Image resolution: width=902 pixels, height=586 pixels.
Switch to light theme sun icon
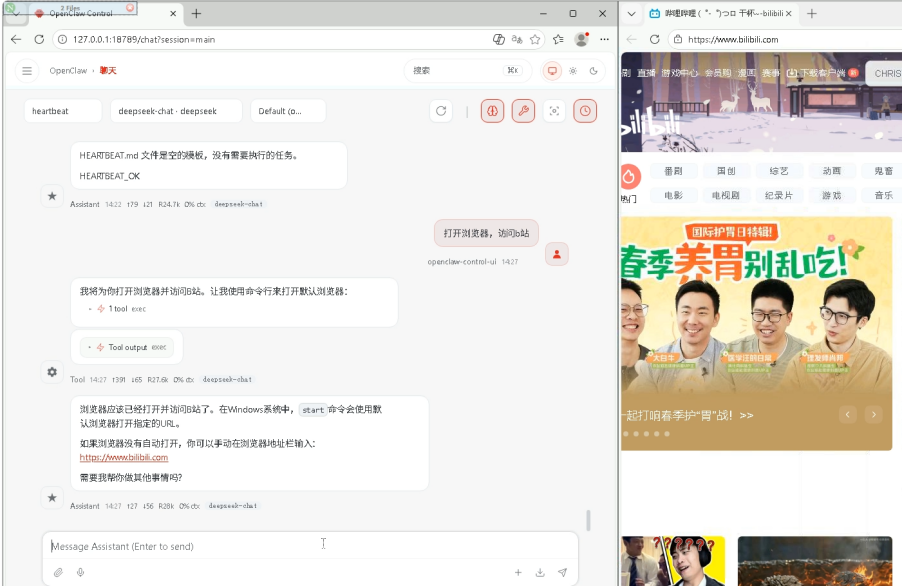[573, 71]
